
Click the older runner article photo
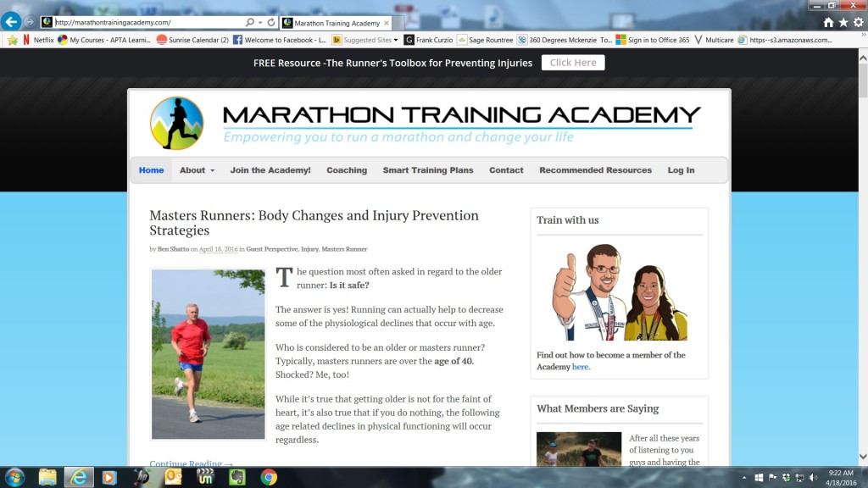(209, 354)
